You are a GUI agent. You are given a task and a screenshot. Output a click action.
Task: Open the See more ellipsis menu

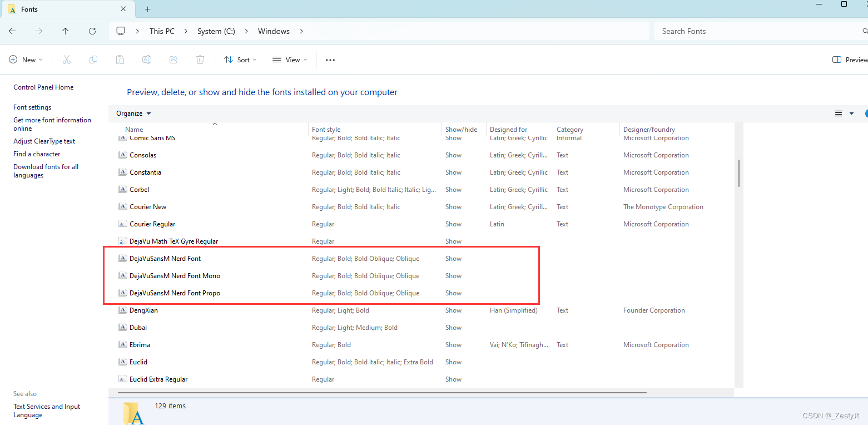[x=330, y=60]
